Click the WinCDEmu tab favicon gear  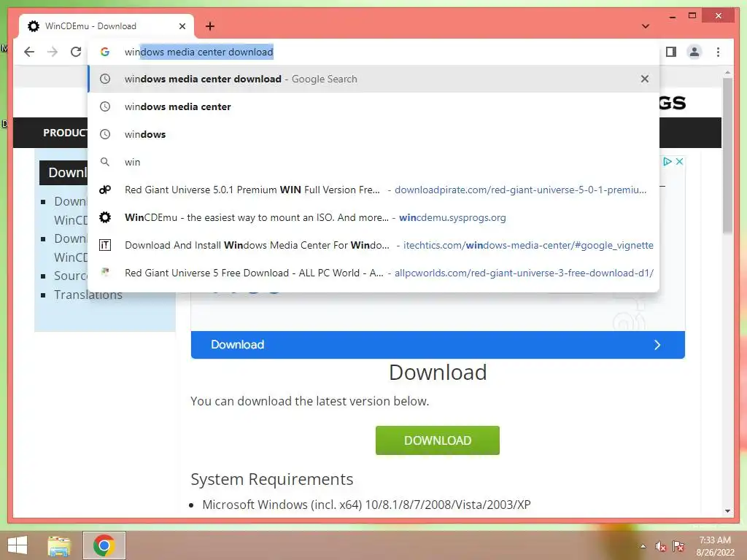34,26
